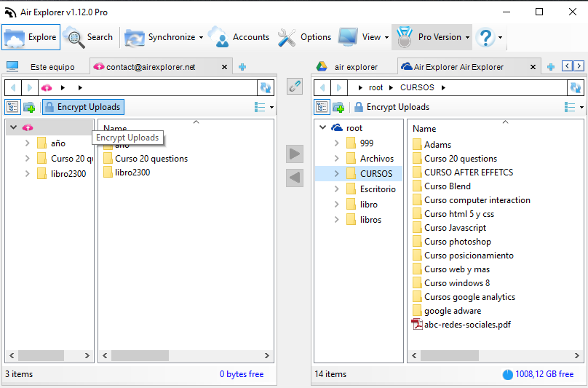Go forward in left pane navigation
This screenshot has width=588, height=388.
click(30, 88)
